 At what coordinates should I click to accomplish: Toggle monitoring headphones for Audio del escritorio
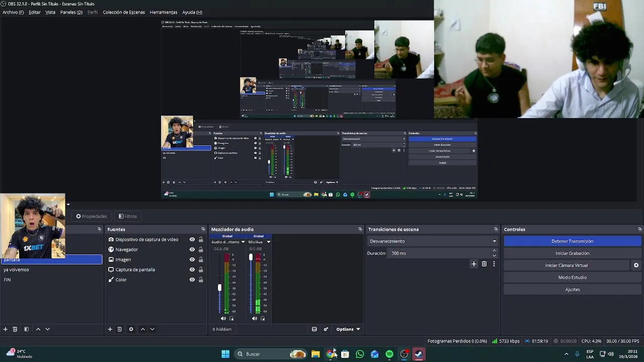[x=231, y=318]
